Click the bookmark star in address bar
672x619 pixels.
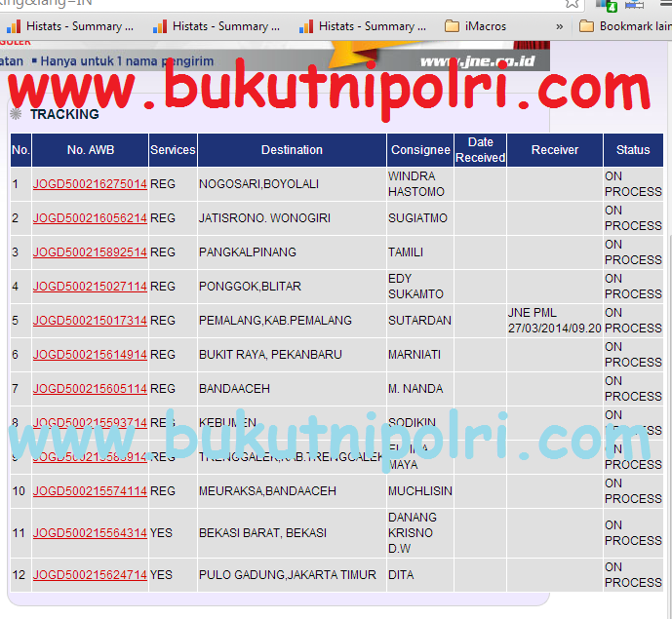[572, 4]
